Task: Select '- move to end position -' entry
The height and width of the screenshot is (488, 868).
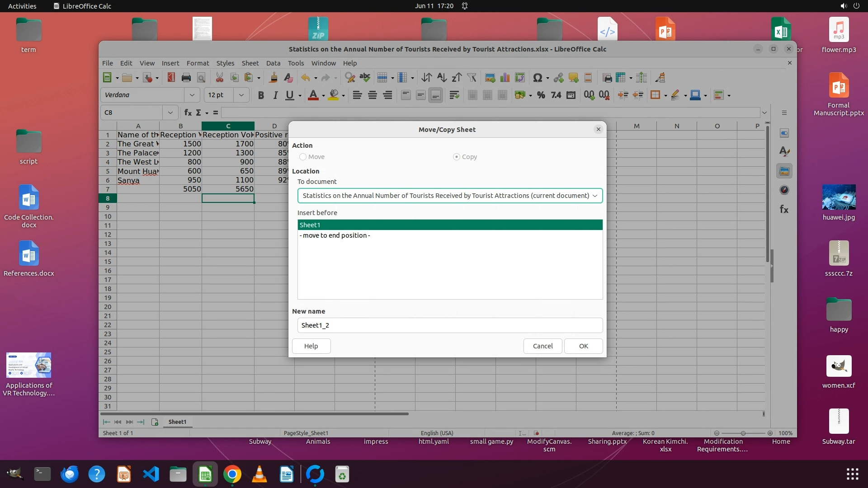Action: coord(335,235)
